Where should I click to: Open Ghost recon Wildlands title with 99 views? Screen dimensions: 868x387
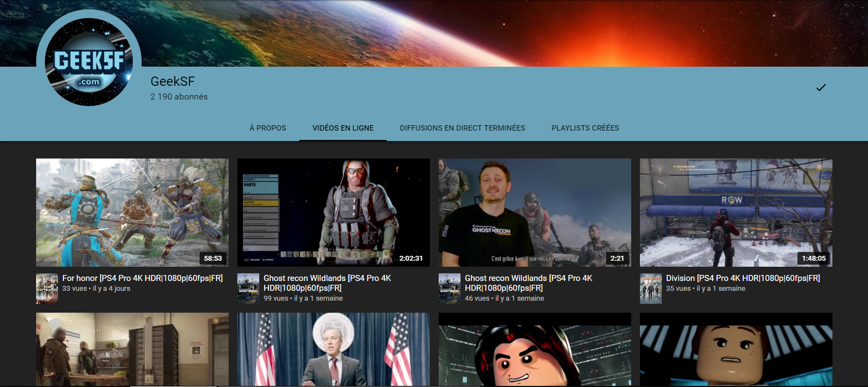[x=327, y=283]
